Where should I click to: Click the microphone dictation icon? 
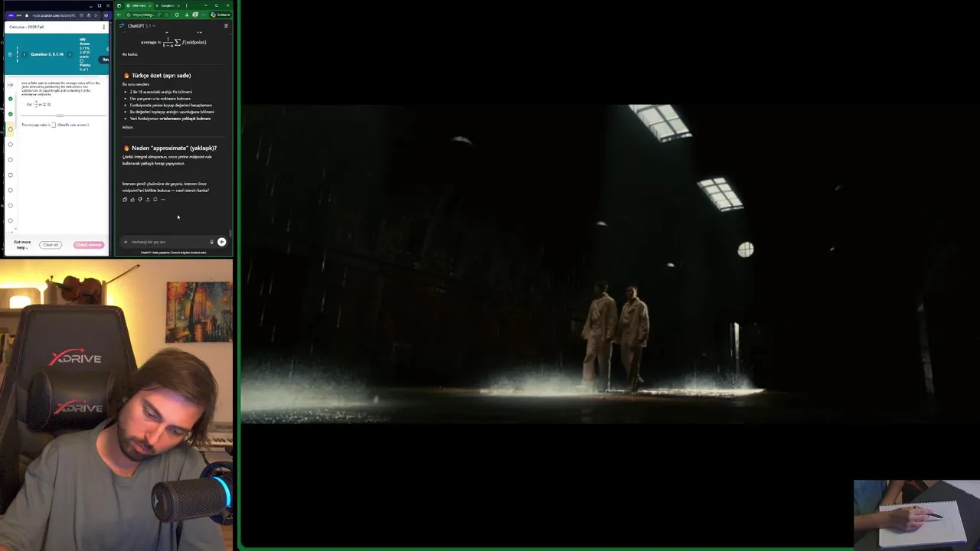click(212, 242)
